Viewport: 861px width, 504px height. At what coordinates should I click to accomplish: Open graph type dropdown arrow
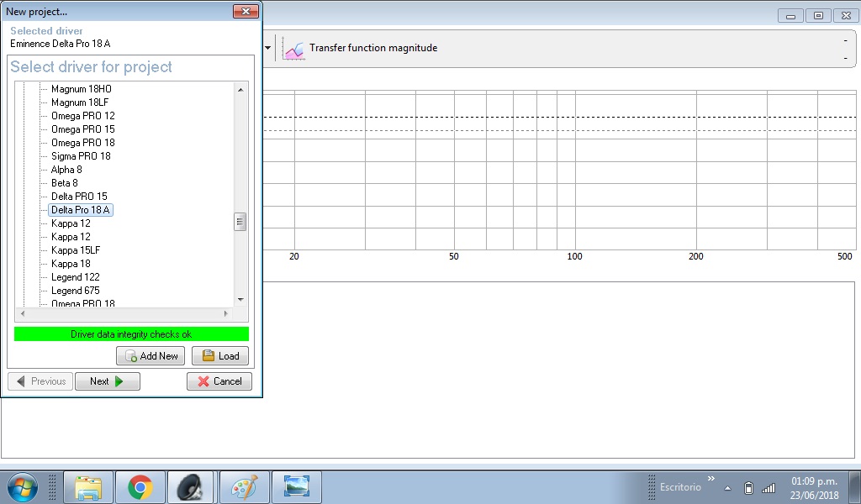268,48
